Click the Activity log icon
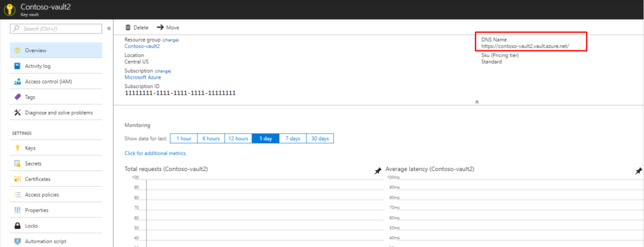The image size is (644, 247). [17, 65]
